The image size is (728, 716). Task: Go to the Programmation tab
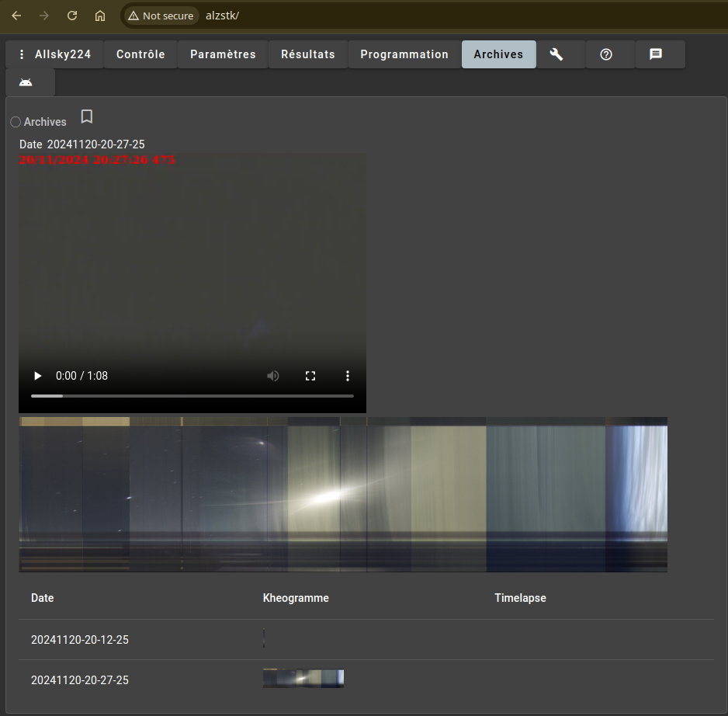[x=404, y=54]
